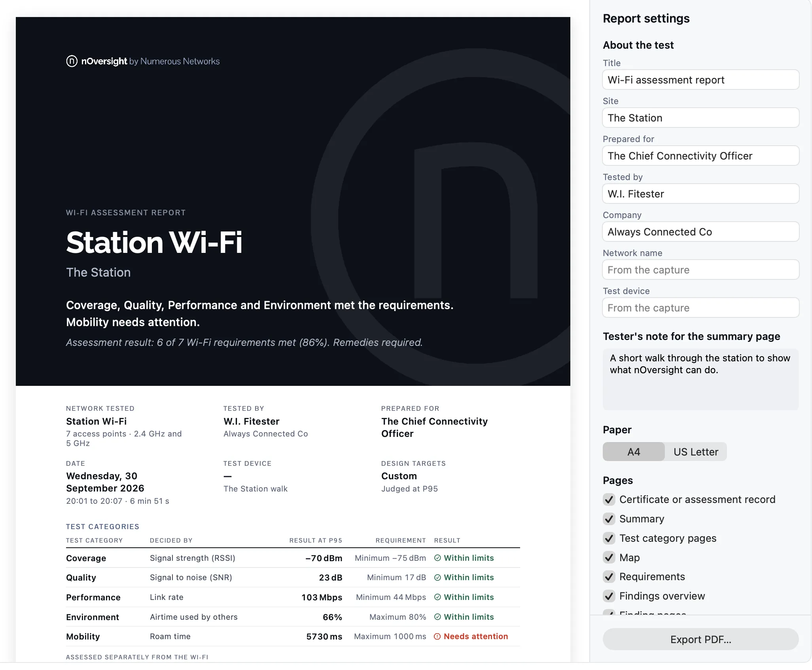
Task: Click the '−70 dBm' coverage result
Action: point(324,558)
